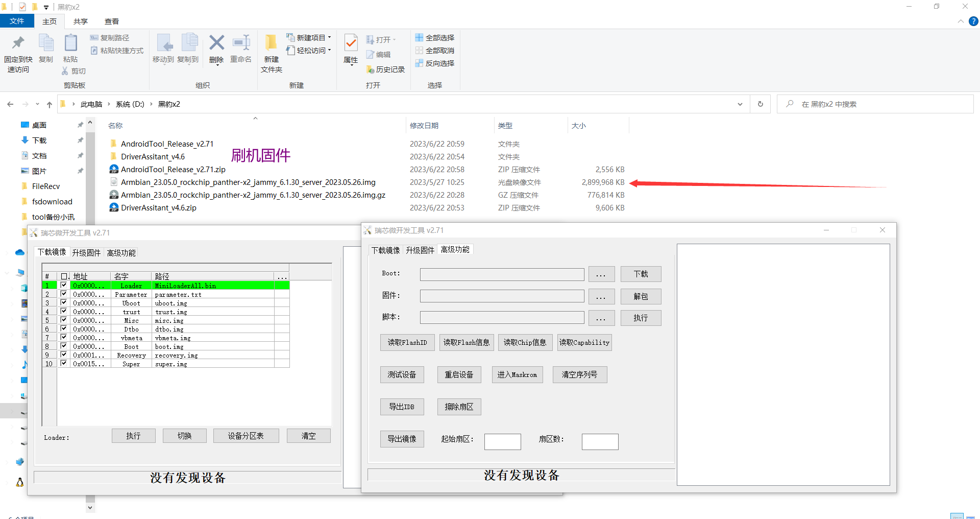Toggle the Misc row checkbox
Image resolution: width=980 pixels, height=519 pixels.
64,320
